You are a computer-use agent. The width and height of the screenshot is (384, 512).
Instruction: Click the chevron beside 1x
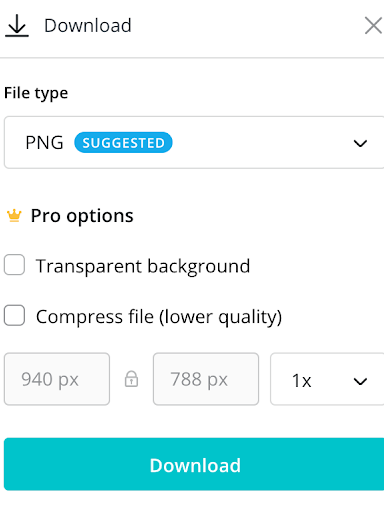(360, 381)
